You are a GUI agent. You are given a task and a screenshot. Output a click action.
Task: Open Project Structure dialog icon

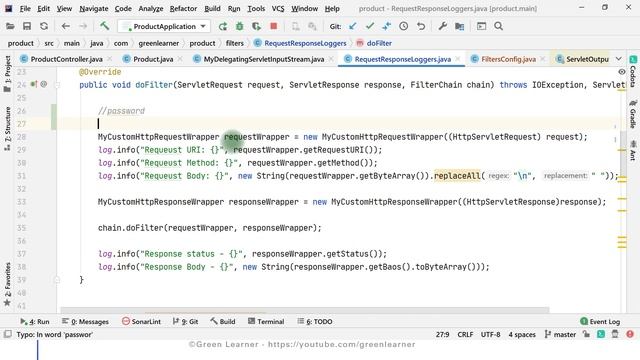point(460,27)
